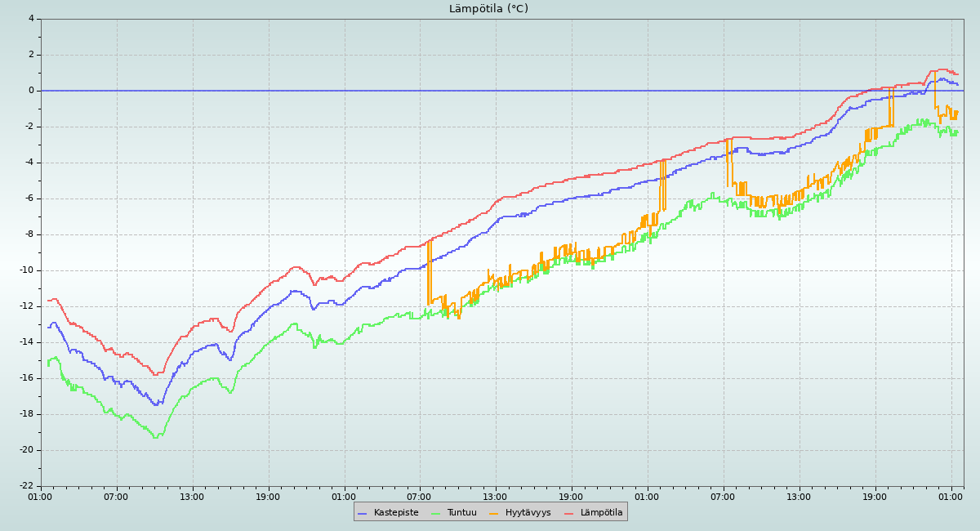Click the green Tuntuu legend line marker

pos(435,513)
